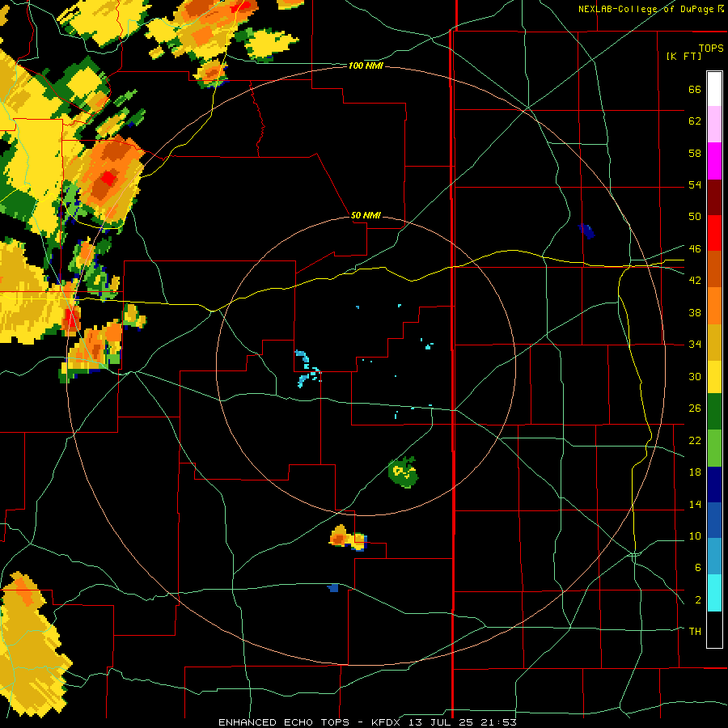Click the legend value "10"
Screen dimensions: 728x728
point(695,536)
